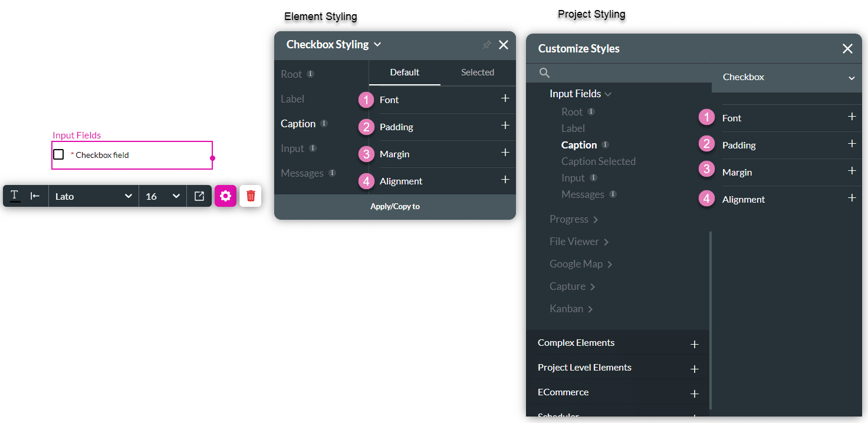Viewport: 868px width, 423px height.
Task: Open element settings via the pink gear icon
Action: 226,196
